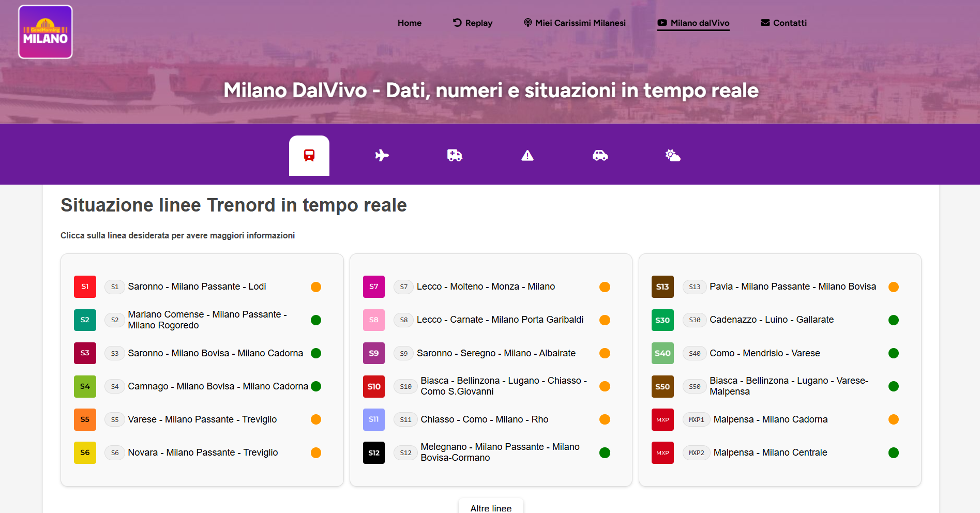This screenshot has width=980, height=513.
Task: Open the car traffic tab
Action: [600, 155]
